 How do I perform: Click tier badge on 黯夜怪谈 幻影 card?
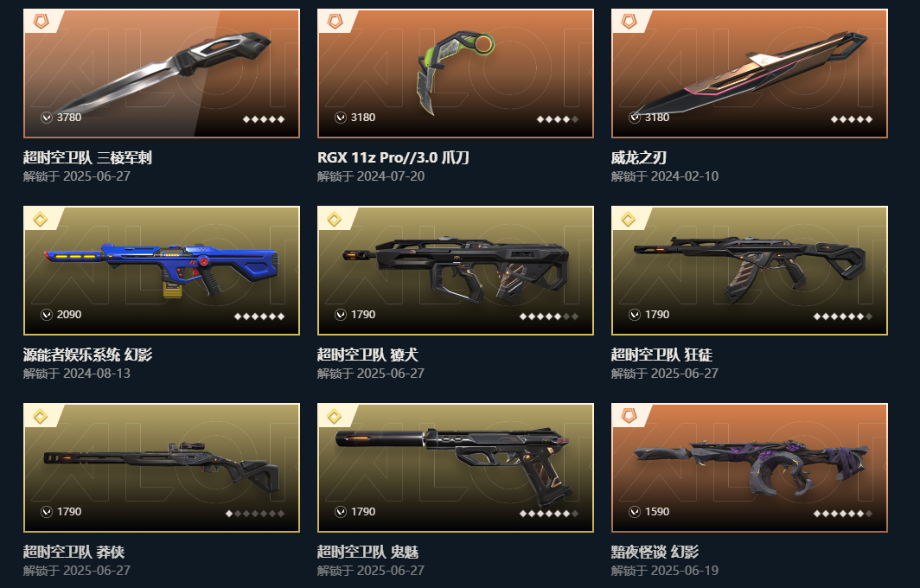pyautogui.click(x=629, y=417)
